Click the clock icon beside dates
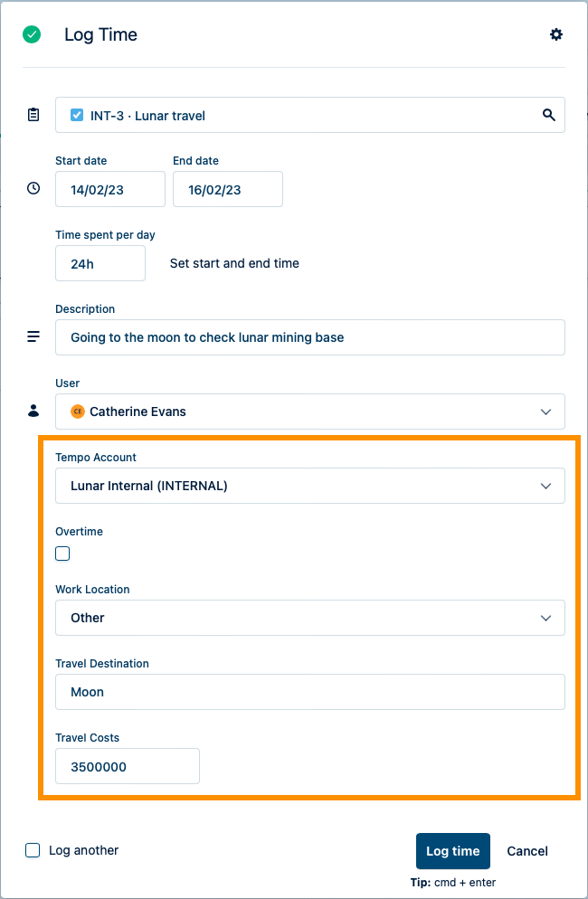Image resolution: width=588 pixels, height=899 pixels. [33, 188]
